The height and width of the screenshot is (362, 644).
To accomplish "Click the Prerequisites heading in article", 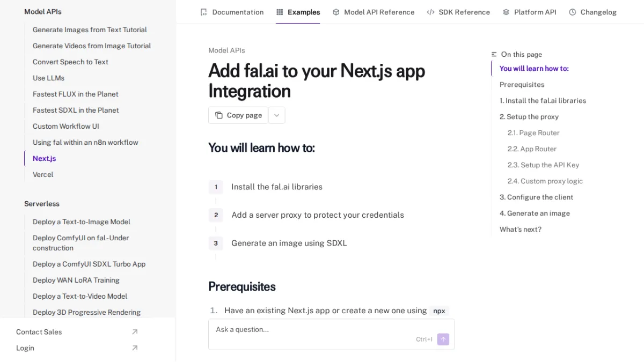I will 242,286.
